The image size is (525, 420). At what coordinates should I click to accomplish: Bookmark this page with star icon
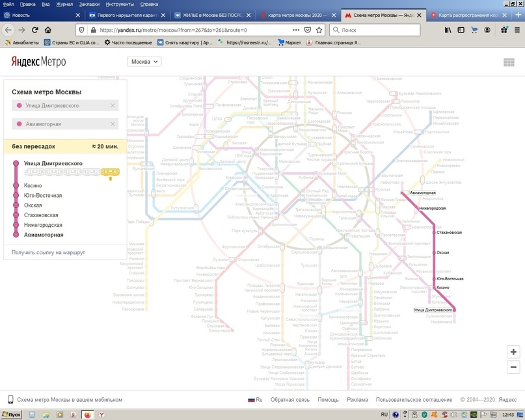coord(319,30)
